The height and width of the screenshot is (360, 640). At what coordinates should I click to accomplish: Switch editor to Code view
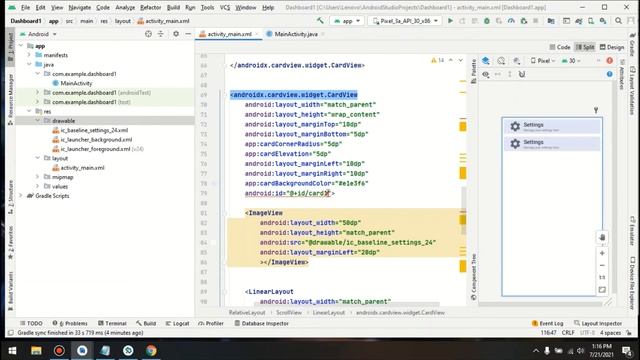point(560,47)
